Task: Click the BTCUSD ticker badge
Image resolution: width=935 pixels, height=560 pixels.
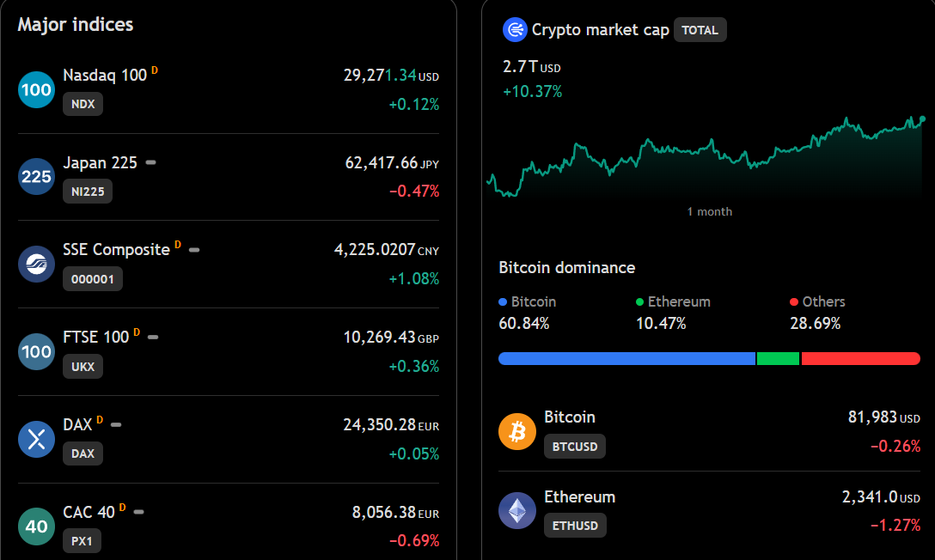Action: point(575,447)
